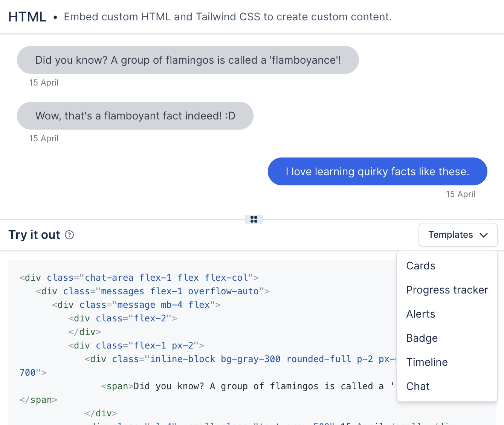Select the blue 'quirky facts' message bubble

tap(377, 171)
